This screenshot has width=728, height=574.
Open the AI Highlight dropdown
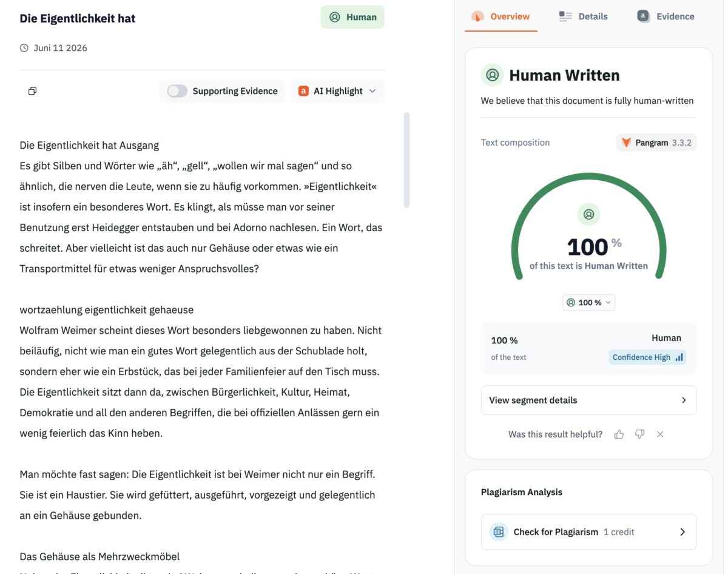click(337, 91)
